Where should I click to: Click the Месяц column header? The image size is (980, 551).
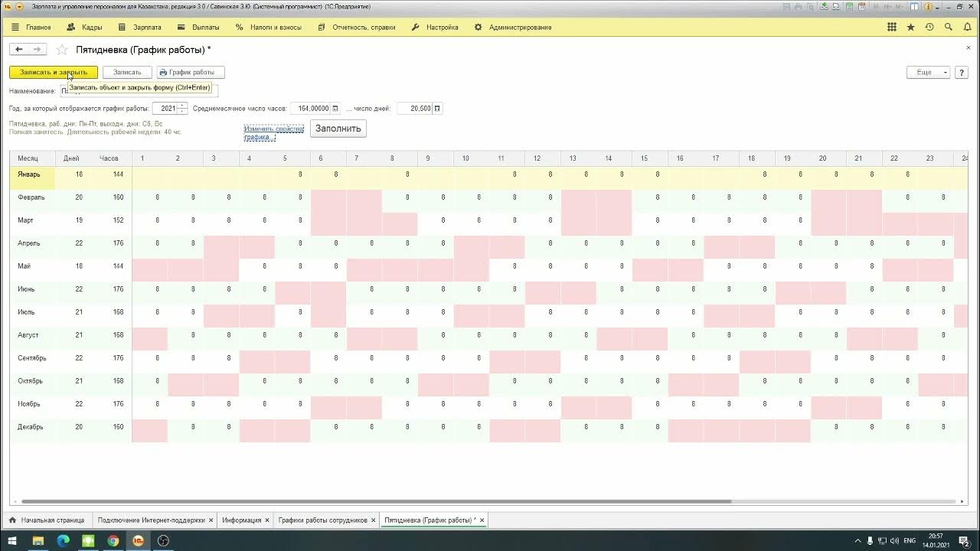32,158
